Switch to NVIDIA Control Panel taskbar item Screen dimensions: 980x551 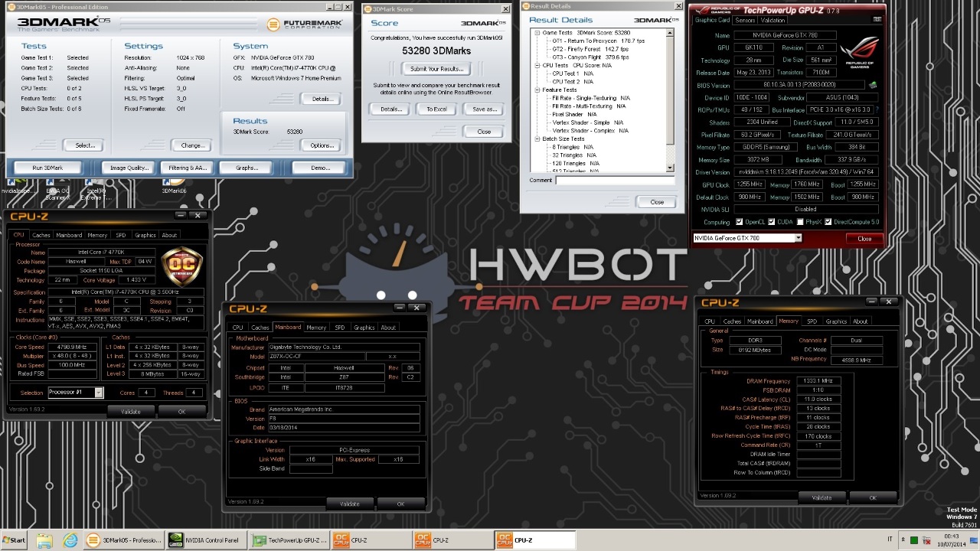[206, 540]
